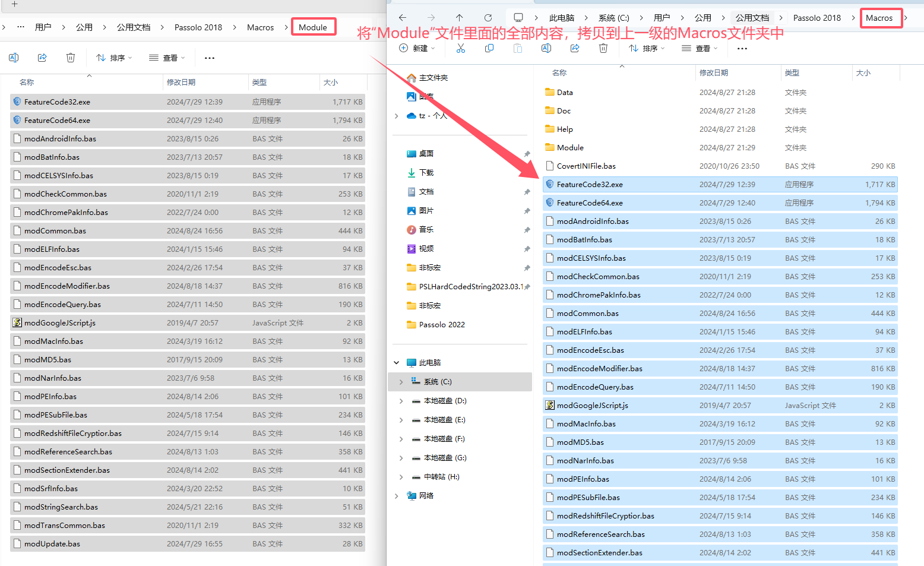Go back using the right window back arrow

[403, 18]
